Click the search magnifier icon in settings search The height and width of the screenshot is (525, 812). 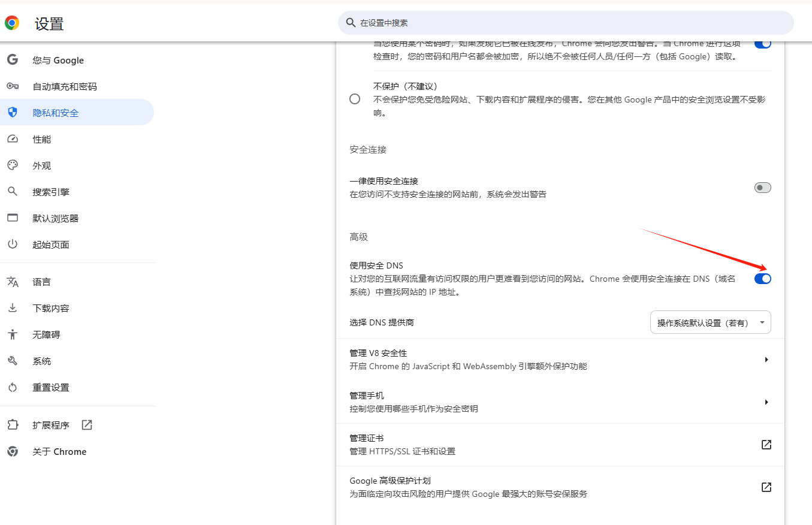pos(351,23)
